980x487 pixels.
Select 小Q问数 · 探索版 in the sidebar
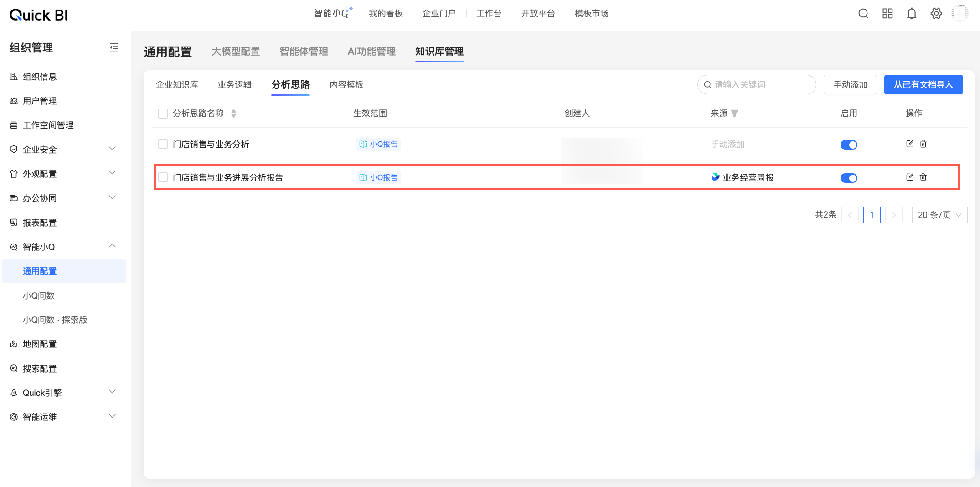(x=55, y=320)
